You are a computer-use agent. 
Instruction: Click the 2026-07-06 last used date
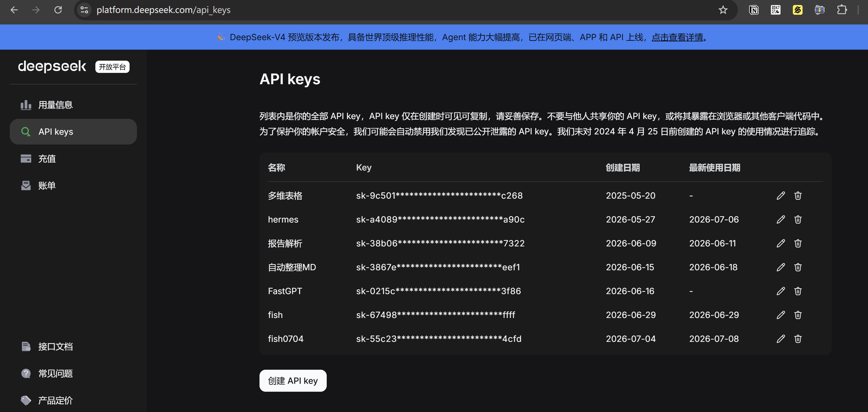tap(714, 219)
